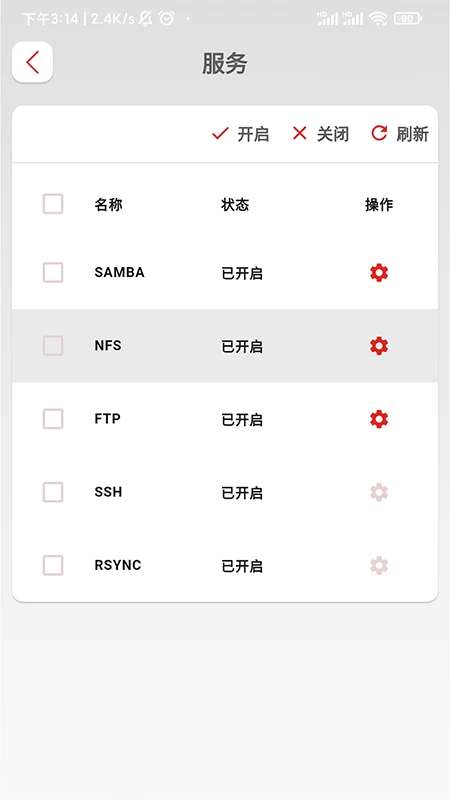Viewport: 450px width, 800px height.
Task: Check the SAMBA row checkbox
Action: pyautogui.click(x=53, y=272)
